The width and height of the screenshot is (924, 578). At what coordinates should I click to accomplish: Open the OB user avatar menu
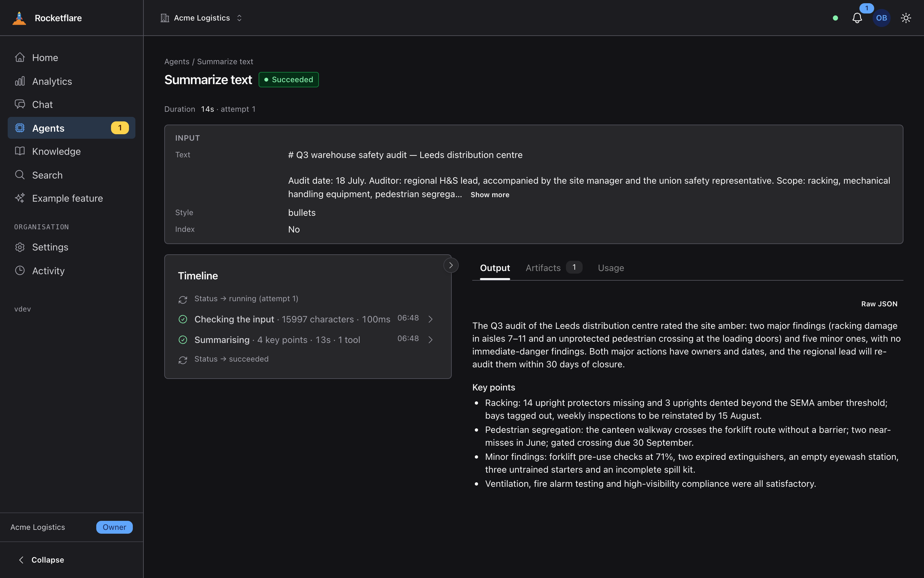point(882,18)
